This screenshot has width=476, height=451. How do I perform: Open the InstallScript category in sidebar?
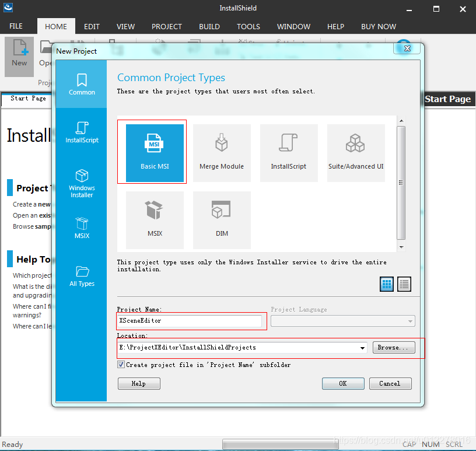(x=82, y=132)
